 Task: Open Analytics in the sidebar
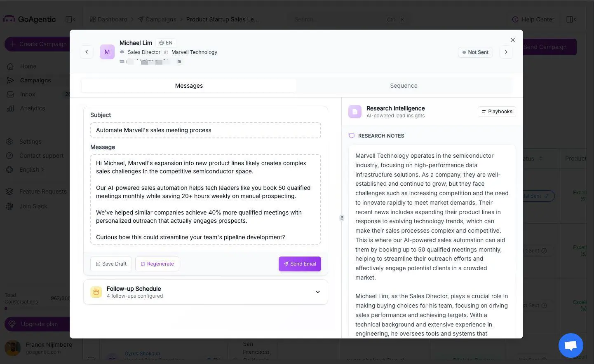pos(33,108)
